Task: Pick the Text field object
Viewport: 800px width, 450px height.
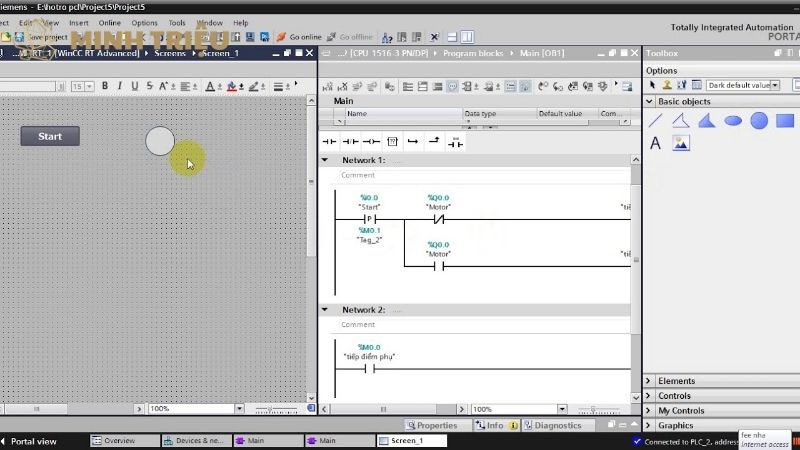Action: (x=656, y=144)
